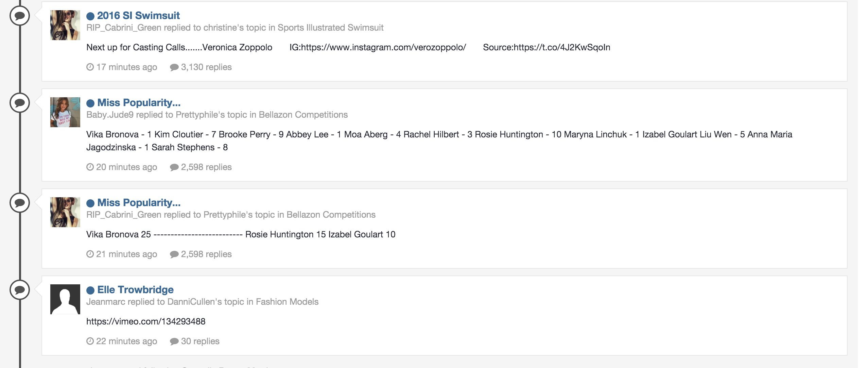868x368 pixels.
Task: Click the 20 minutes ago timestamp
Action: 126,167
